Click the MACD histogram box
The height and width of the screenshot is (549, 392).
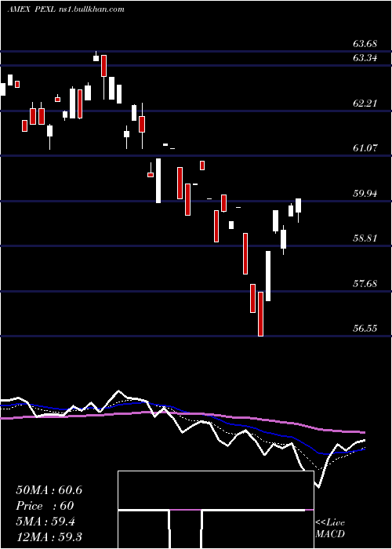tap(216, 510)
